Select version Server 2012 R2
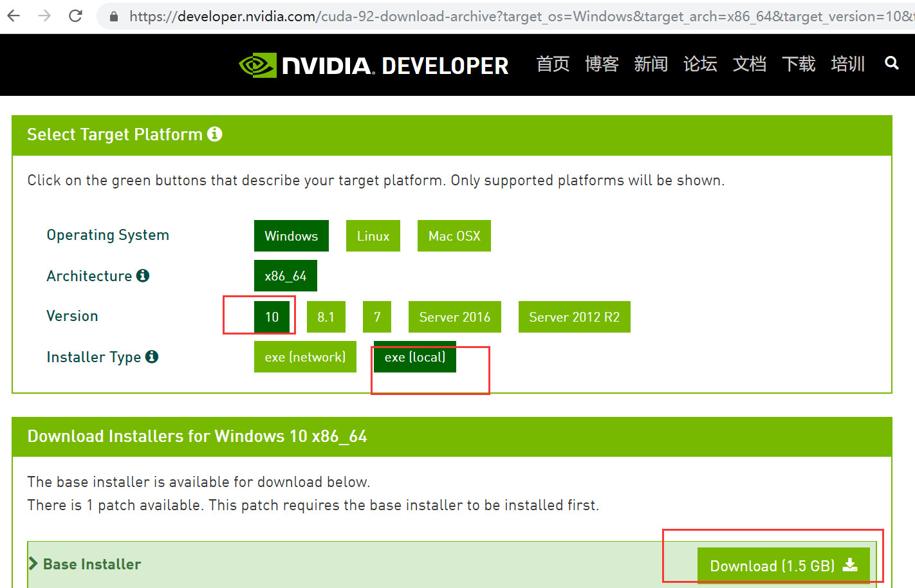The image size is (915, 588). click(x=575, y=317)
